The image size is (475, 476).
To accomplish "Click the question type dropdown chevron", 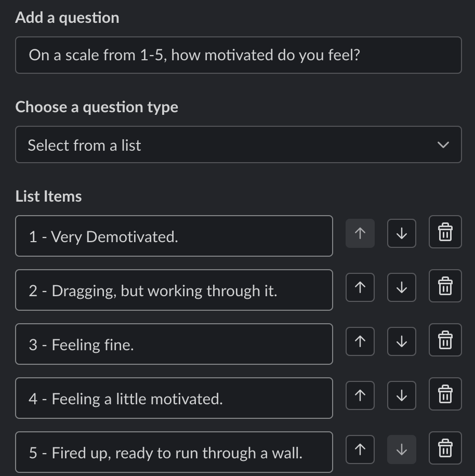I will click(x=443, y=145).
